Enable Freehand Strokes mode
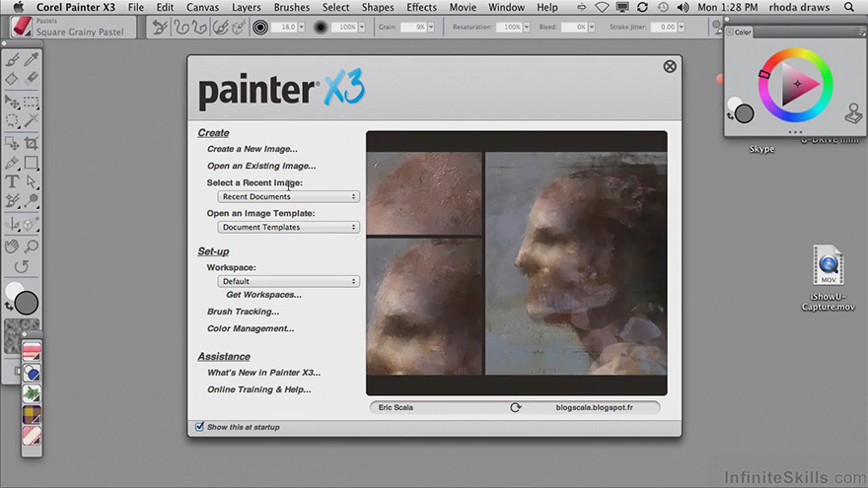 point(181,27)
